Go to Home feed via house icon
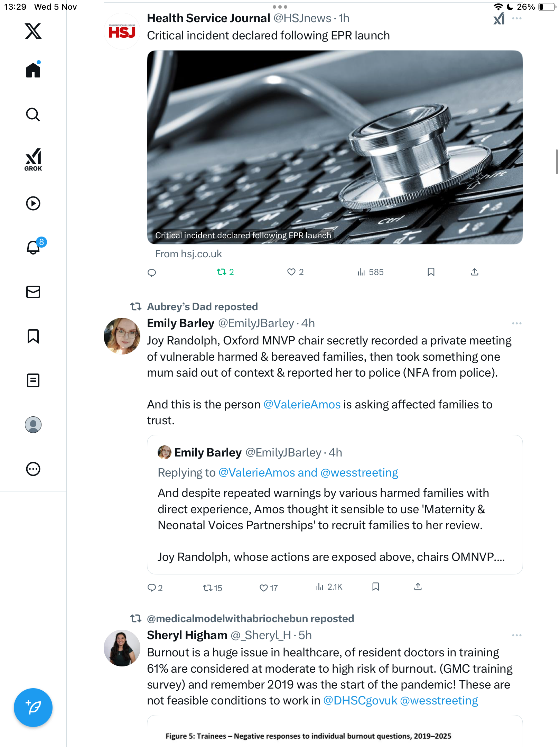Screen dimensions: 560x747 click(x=33, y=70)
